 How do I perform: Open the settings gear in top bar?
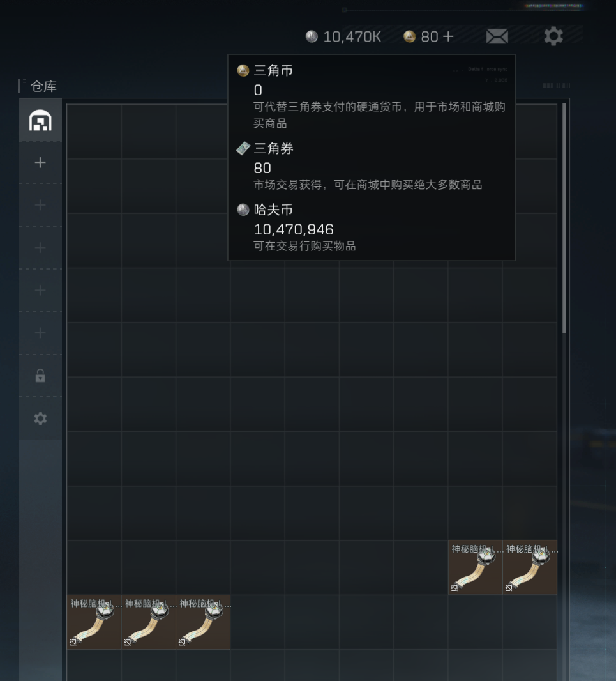click(553, 36)
